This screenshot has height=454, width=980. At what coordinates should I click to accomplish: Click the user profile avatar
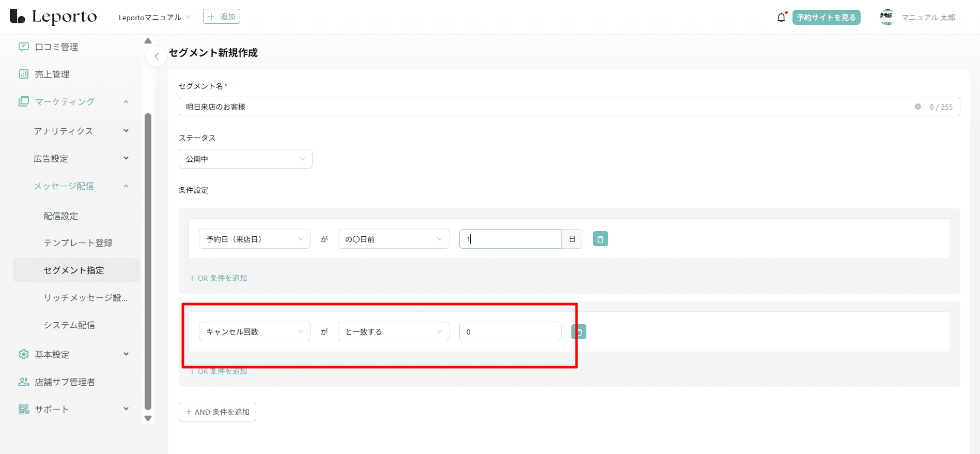click(x=886, y=18)
